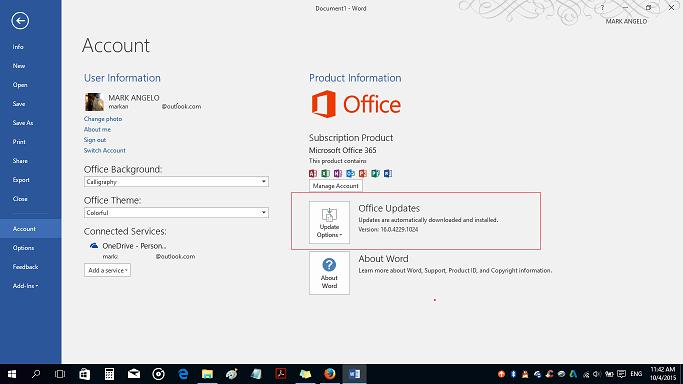Viewport: 683px width, 384px height.
Task: Open the Mail app on the taskbar
Action: 134,374
